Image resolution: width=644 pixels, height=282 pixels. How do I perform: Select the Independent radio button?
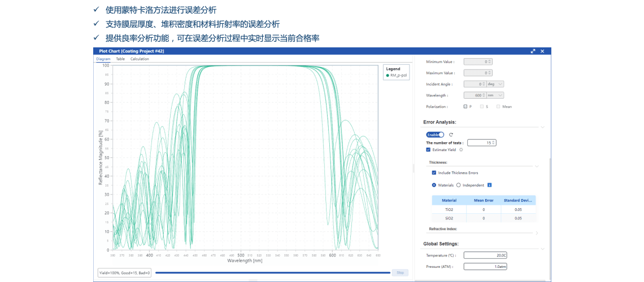(x=459, y=185)
